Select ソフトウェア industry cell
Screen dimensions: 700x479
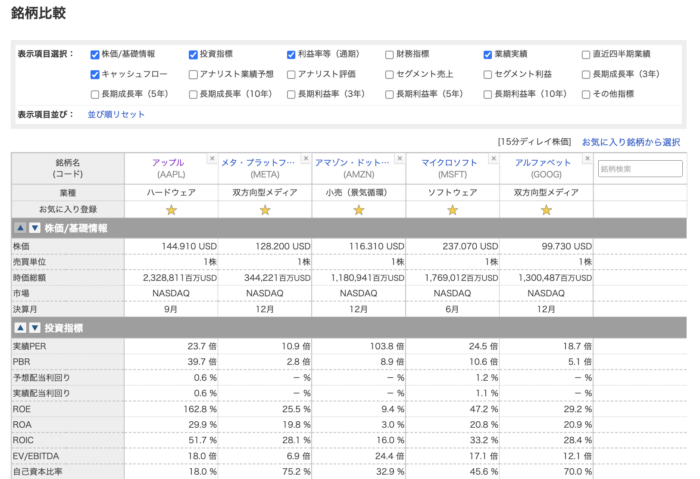coord(453,192)
